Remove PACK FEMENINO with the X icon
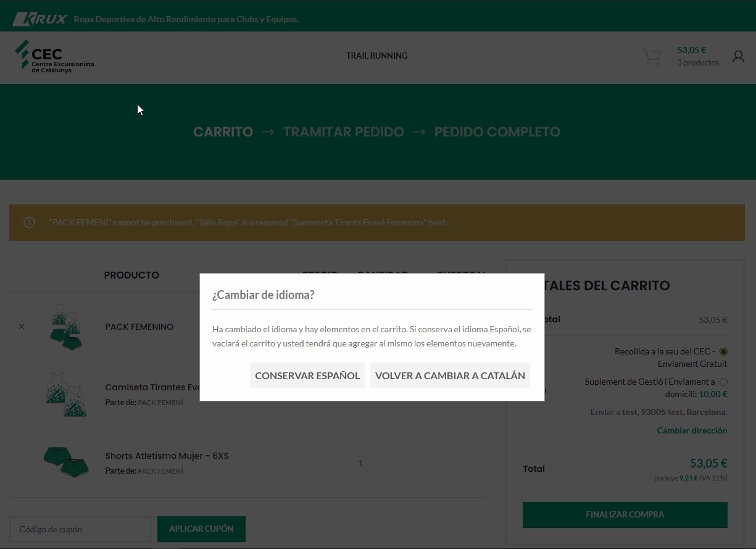Viewport: 756px width, 549px height. (x=22, y=327)
